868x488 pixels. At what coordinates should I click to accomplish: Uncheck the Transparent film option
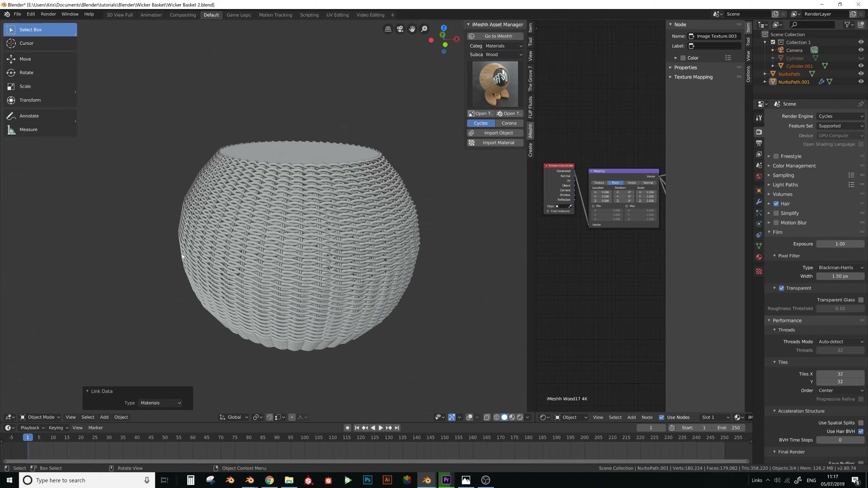pyautogui.click(x=782, y=288)
